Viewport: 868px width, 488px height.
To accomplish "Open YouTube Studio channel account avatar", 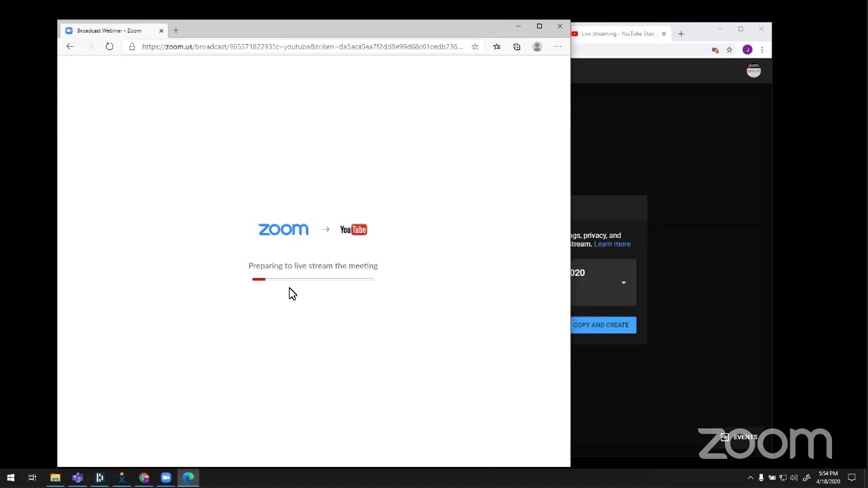I will 753,70.
